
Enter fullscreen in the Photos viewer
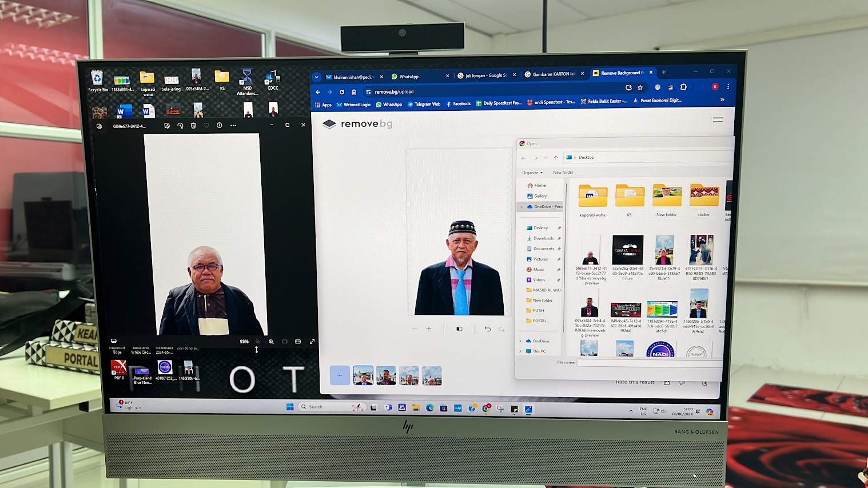[x=312, y=342]
